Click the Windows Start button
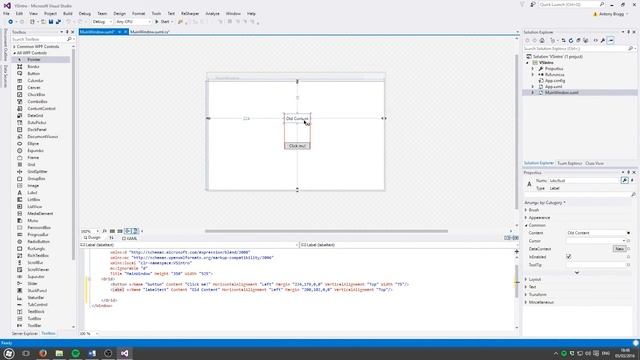640x360 pixels. pyautogui.click(x=9, y=353)
